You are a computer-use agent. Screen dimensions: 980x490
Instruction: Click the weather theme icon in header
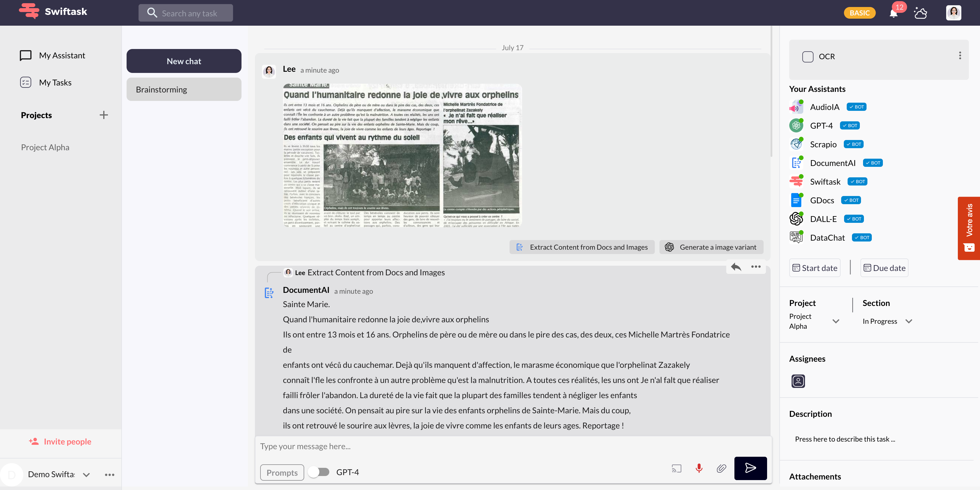920,13
